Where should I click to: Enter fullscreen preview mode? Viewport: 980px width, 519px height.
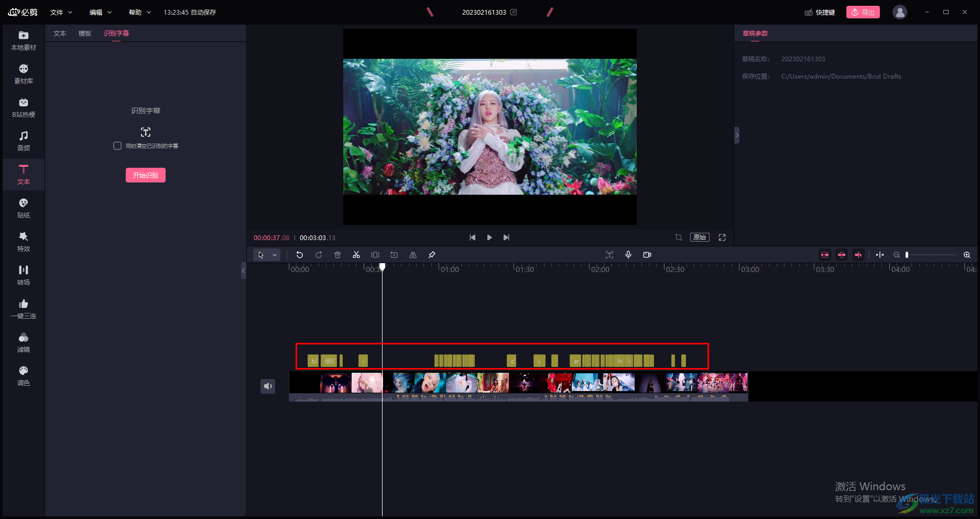(x=722, y=237)
